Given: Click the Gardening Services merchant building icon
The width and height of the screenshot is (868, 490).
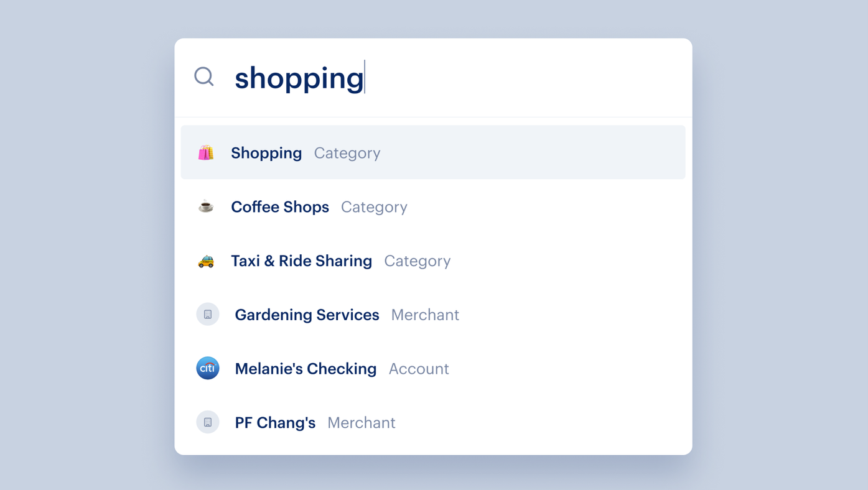Looking at the screenshot, I should (x=208, y=315).
